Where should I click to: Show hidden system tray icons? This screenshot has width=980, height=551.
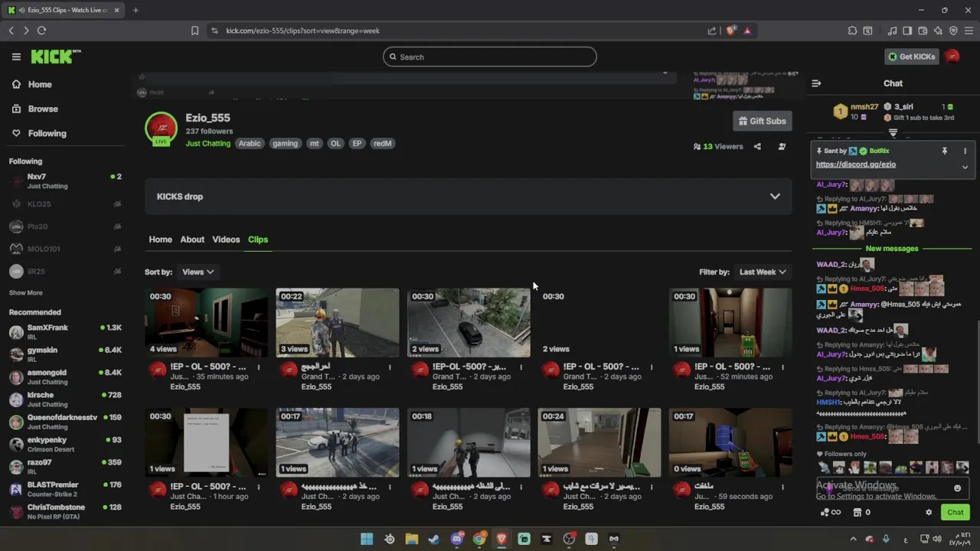(x=853, y=539)
